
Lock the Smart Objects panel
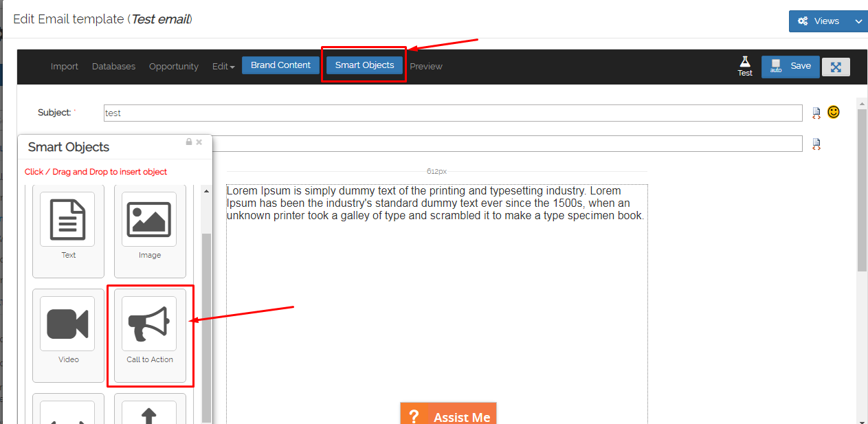pyautogui.click(x=189, y=142)
